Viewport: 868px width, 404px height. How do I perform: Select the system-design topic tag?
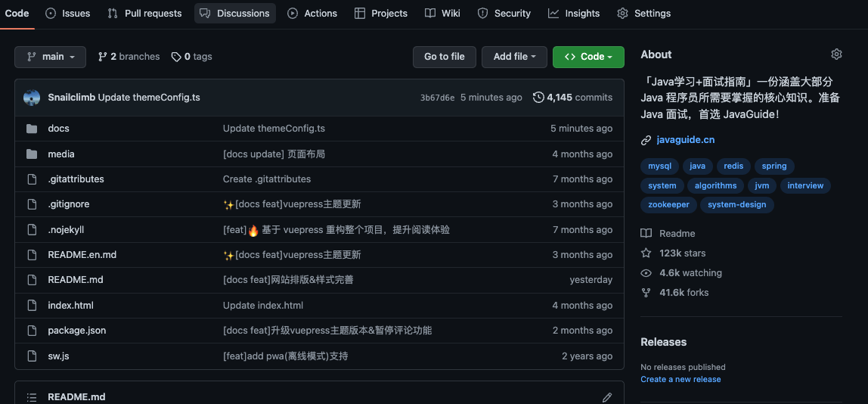[x=737, y=204]
